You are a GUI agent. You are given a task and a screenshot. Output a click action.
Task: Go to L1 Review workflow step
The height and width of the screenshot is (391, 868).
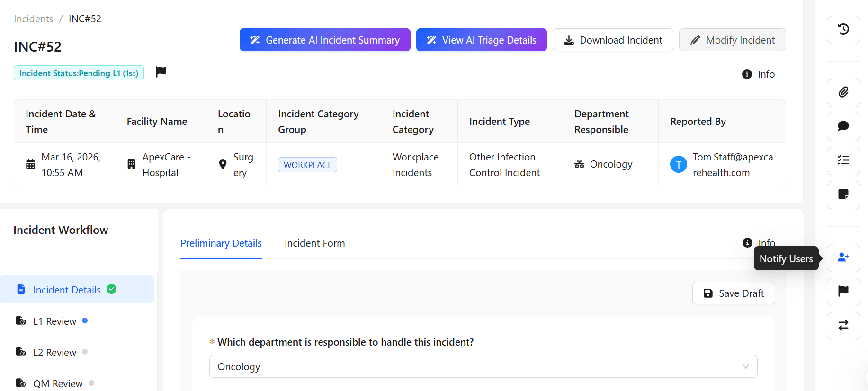[54, 321]
